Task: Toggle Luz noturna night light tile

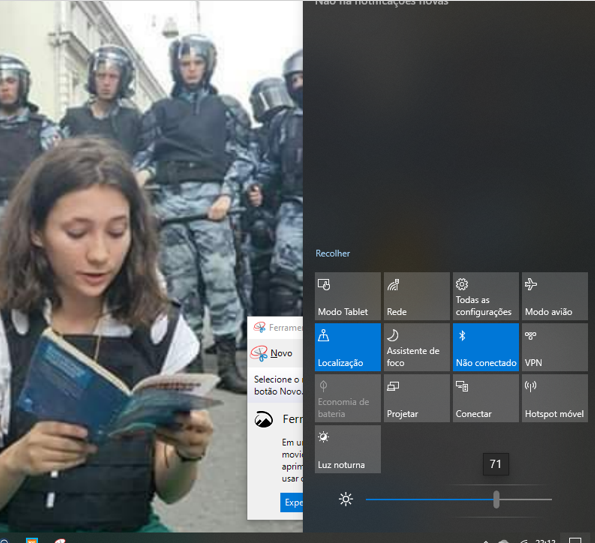Action: pyautogui.click(x=348, y=449)
